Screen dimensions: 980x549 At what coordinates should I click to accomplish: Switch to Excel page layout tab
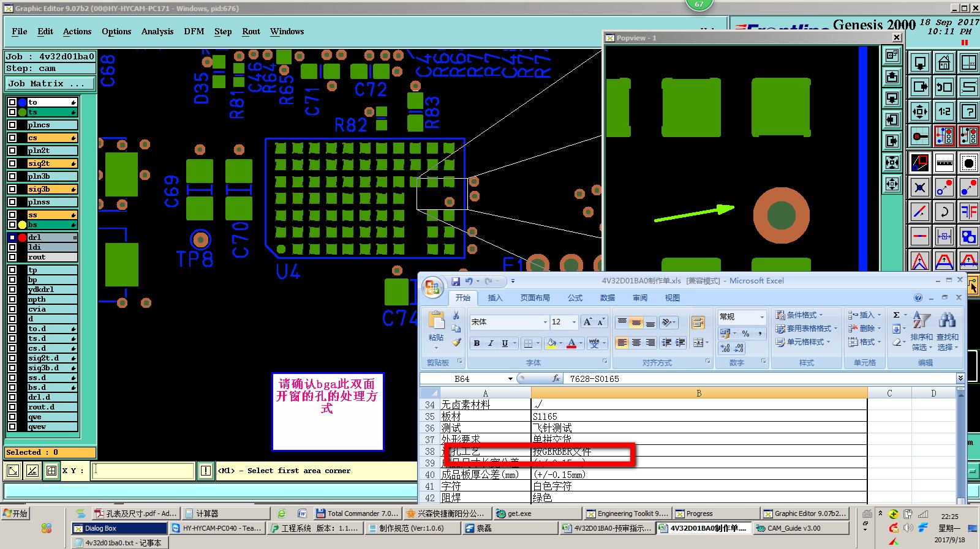click(535, 298)
